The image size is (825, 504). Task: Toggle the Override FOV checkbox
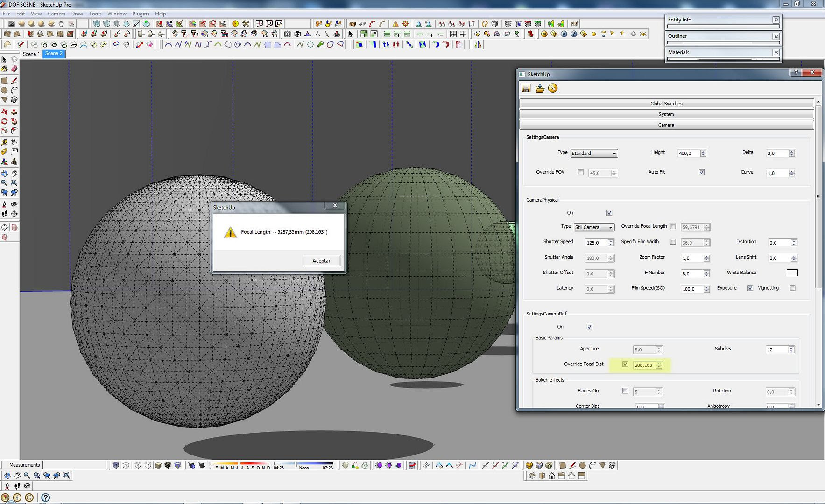580,172
